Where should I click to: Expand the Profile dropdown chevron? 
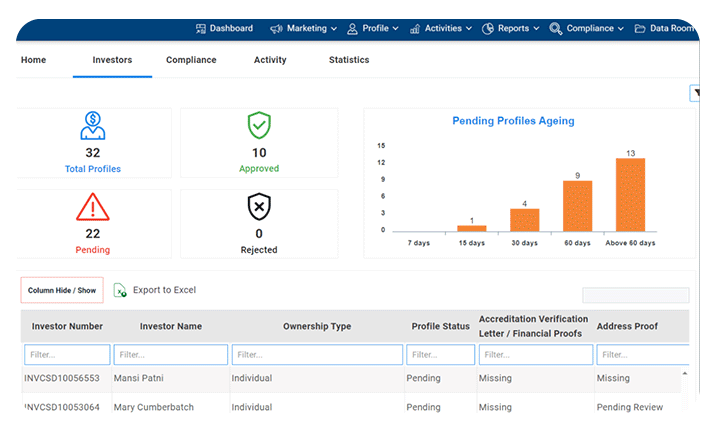tap(395, 29)
